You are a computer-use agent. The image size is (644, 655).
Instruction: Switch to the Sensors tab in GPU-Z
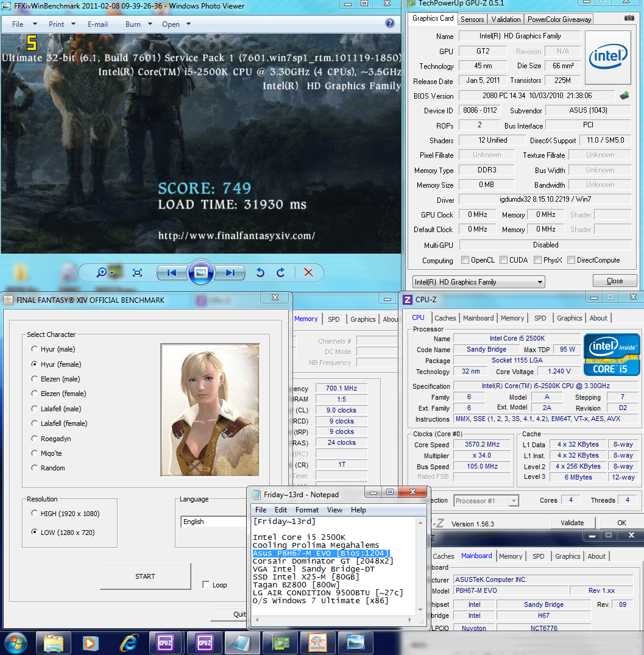click(x=472, y=19)
